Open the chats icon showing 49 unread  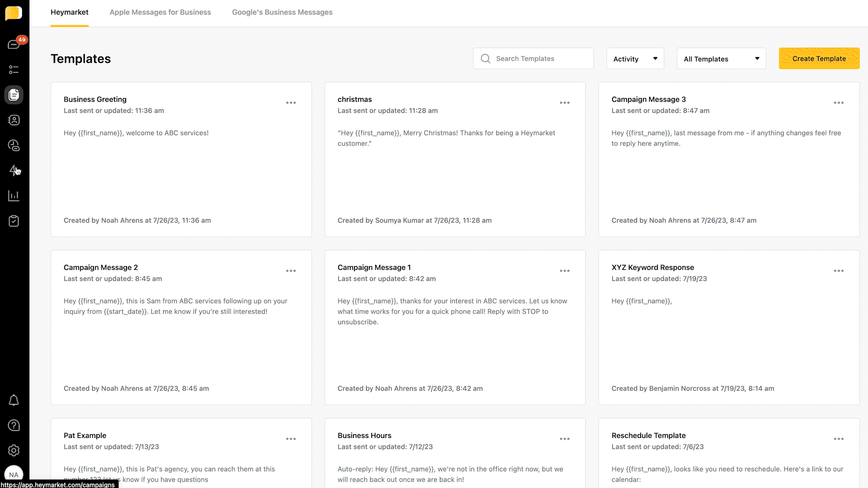(x=14, y=44)
